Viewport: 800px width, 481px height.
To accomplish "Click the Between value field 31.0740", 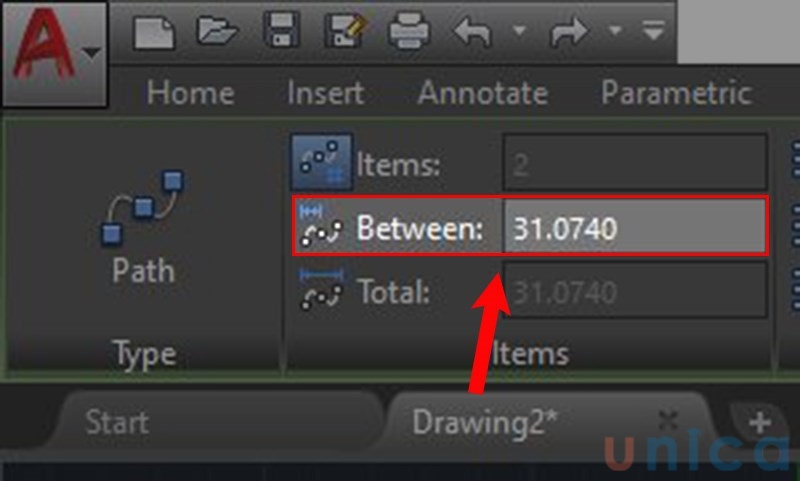I will click(635, 226).
